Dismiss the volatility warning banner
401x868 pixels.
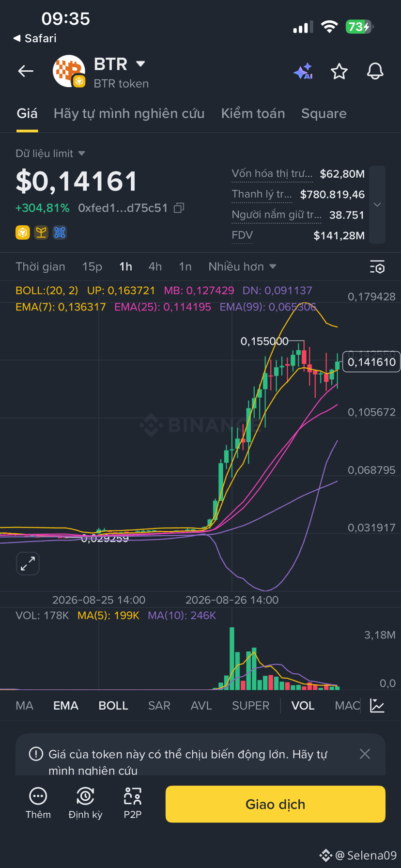point(365,754)
